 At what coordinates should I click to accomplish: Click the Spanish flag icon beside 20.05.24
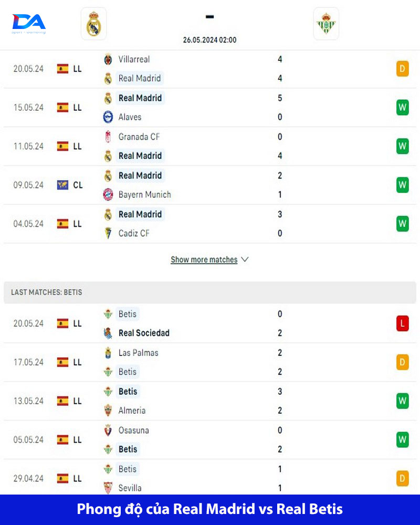tap(62, 69)
